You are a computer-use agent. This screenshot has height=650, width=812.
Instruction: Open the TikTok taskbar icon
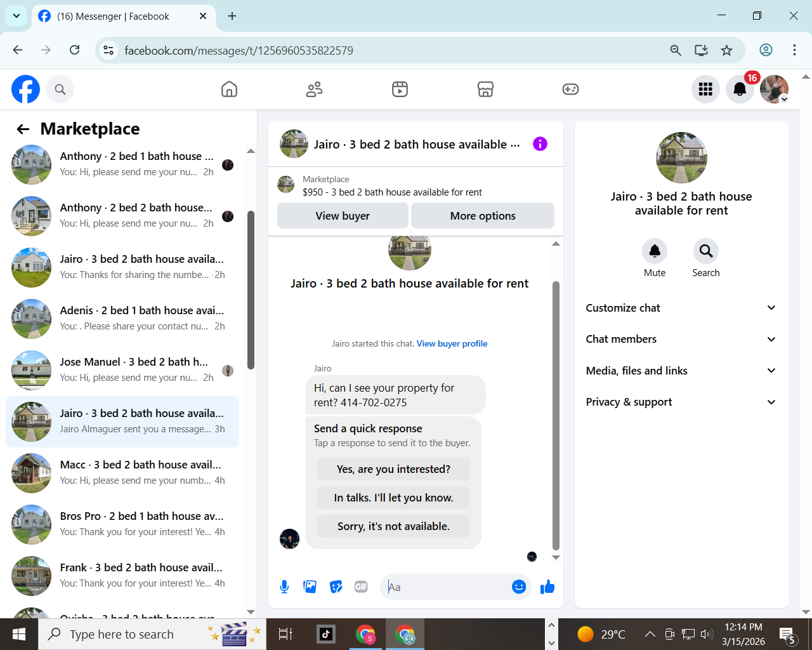click(326, 634)
